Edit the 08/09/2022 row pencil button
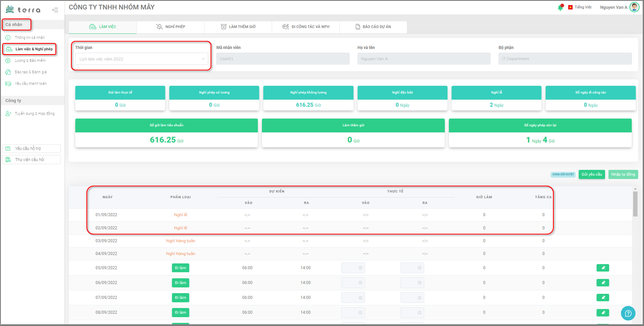The image size is (644, 326). tap(603, 312)
